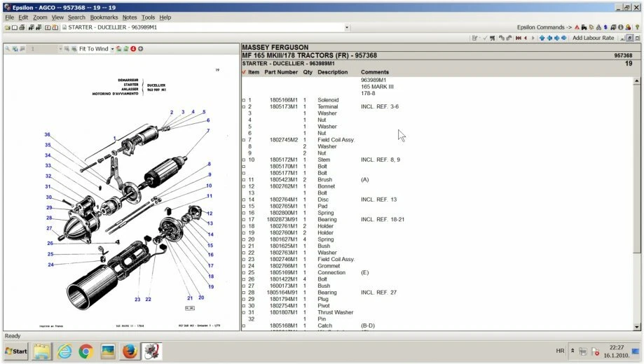Go to previous page with red left arrow
This screenshot has height=364, width=644.
point(526,38)
